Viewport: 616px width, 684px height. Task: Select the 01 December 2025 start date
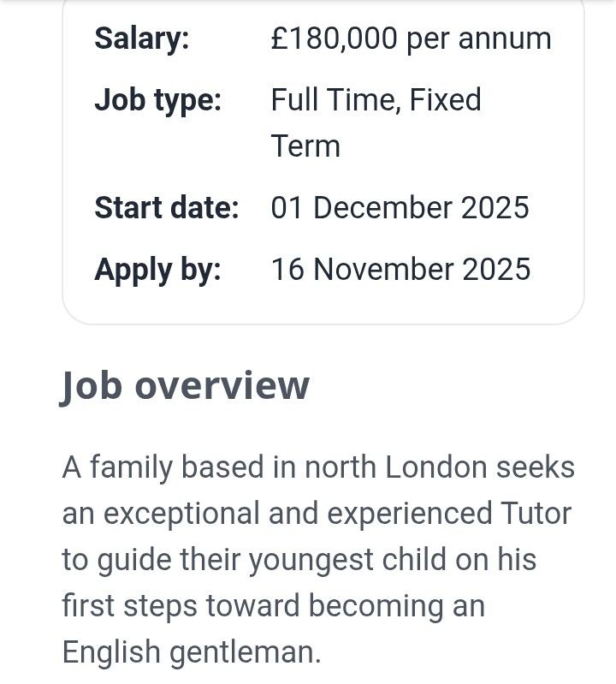(x=400, y=208)
